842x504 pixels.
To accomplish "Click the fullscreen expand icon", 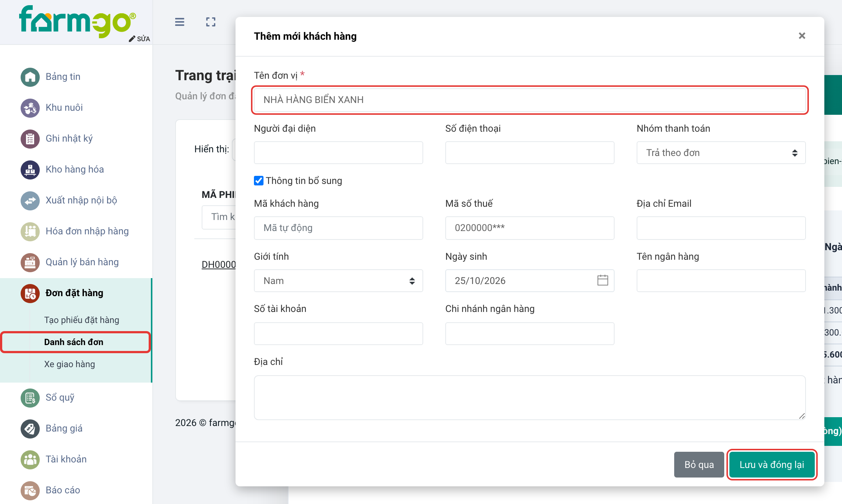I will coord(211,22).
